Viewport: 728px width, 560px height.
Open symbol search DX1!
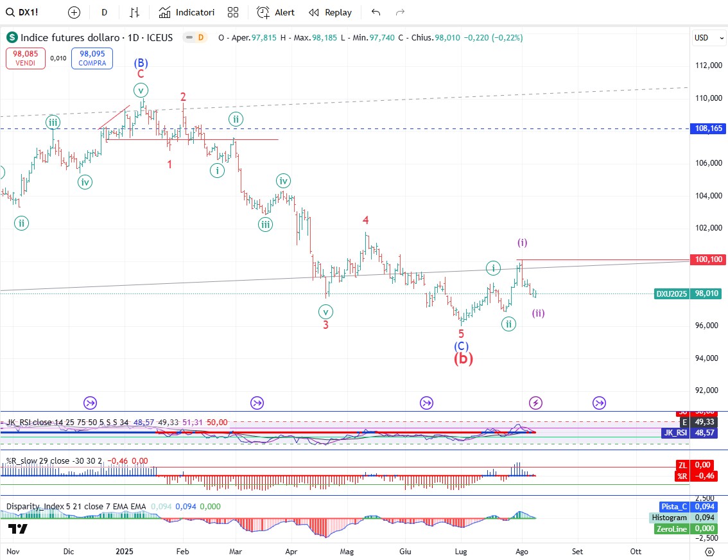[22, 13]
